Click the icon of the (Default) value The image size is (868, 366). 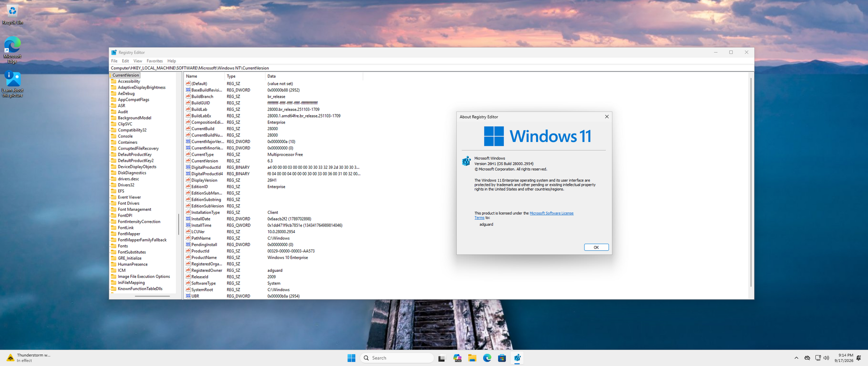click(188, 83)
